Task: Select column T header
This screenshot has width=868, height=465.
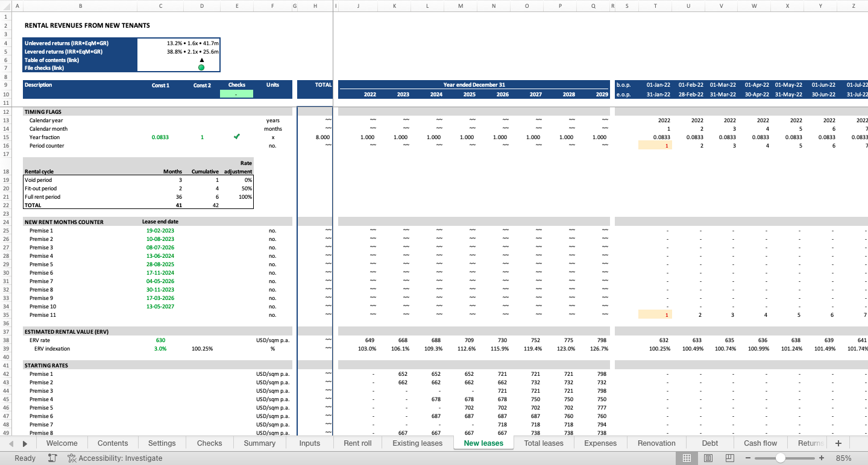Action: click(655, 6)
